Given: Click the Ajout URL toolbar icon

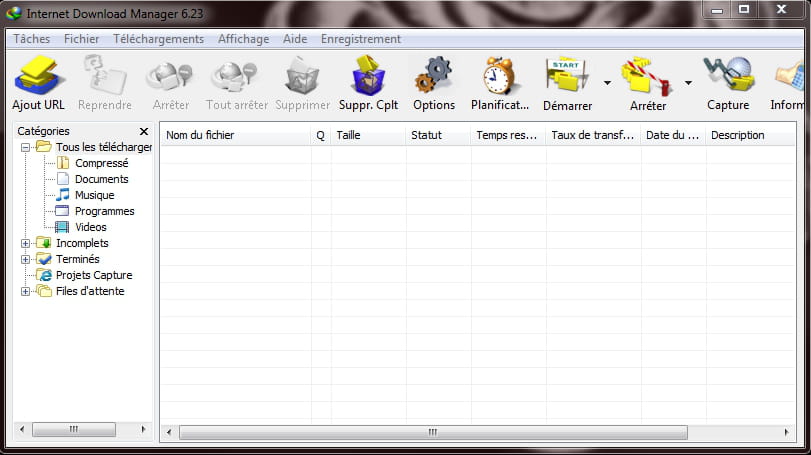Looking at the screenshot, I should (x=39, y=75).
